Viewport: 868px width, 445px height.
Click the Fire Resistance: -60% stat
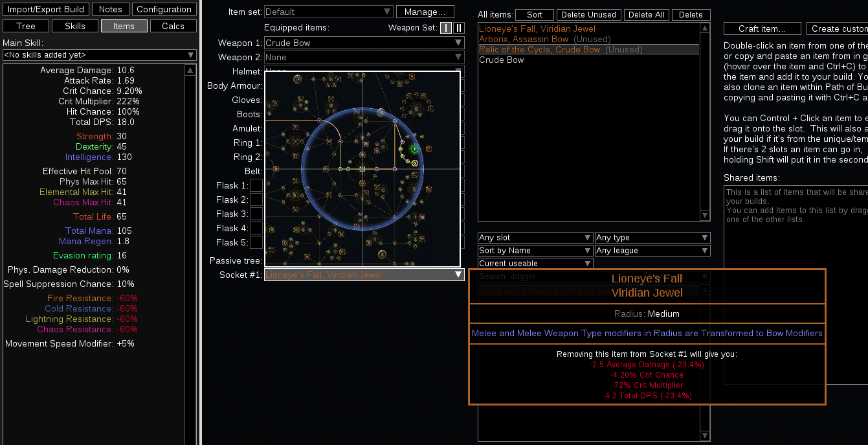pyautogui.click(x=93, y=298)
